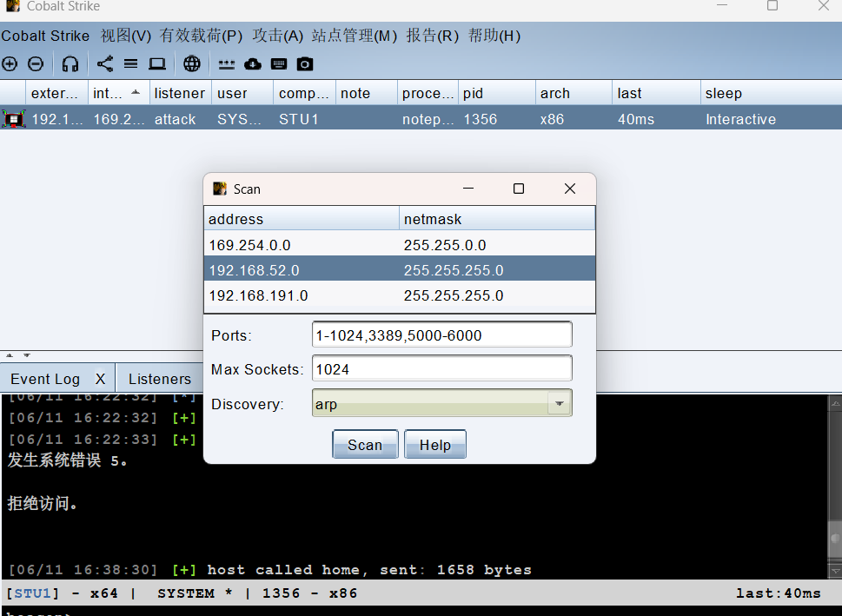Viewport: 842px width, 616px height.
Task: Open the 帮助(H) menu
Action: pos(494,36)
